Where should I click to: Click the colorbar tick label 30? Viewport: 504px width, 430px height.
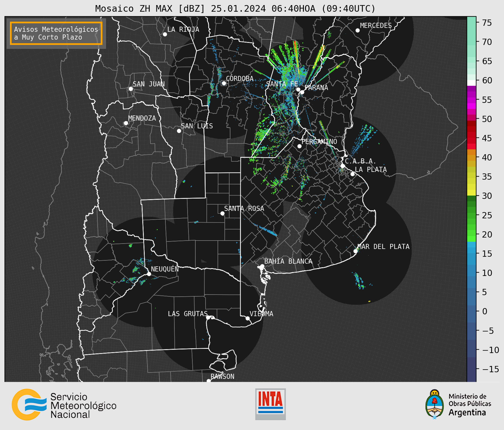[487, 196]
